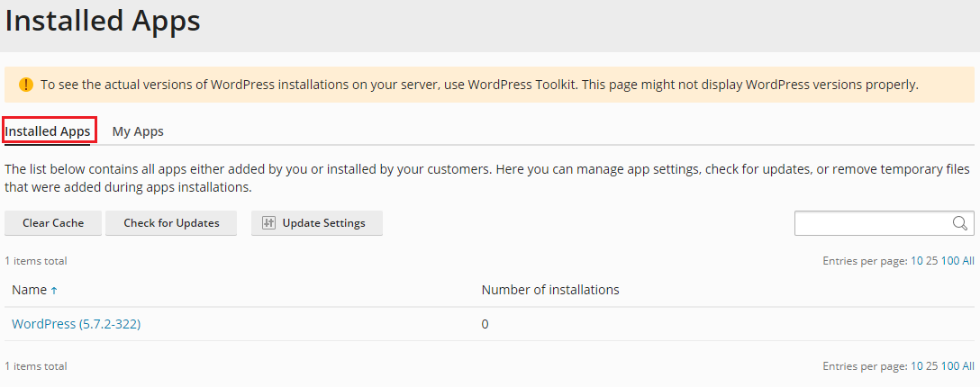Click the yellow warning icon in the notice
980x387 pixels.
25,85
